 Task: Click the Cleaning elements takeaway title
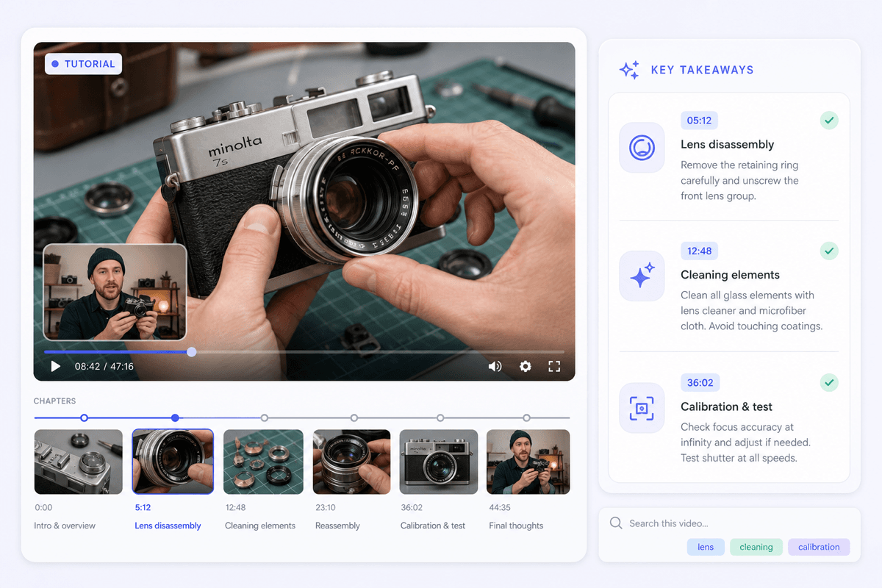(x=730, y=275)
